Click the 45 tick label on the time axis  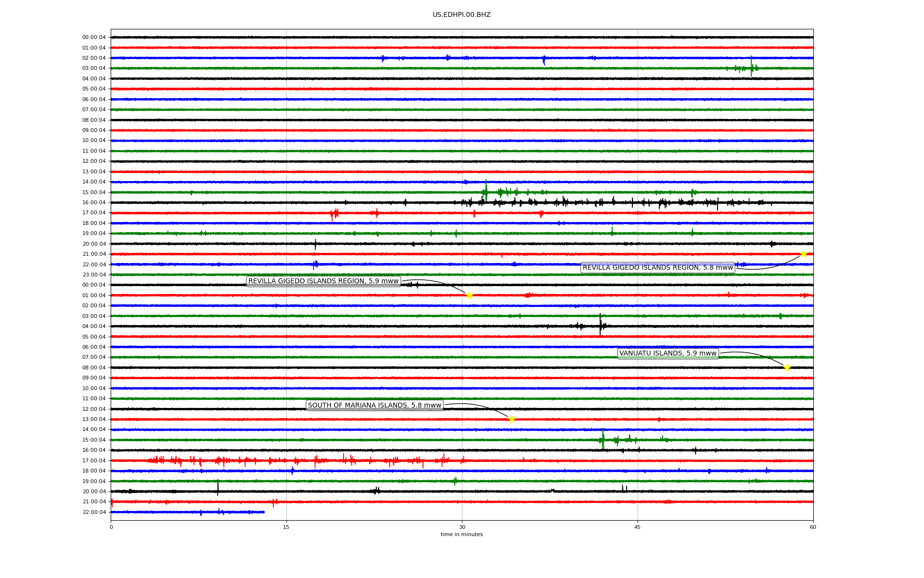pos(637,527)
